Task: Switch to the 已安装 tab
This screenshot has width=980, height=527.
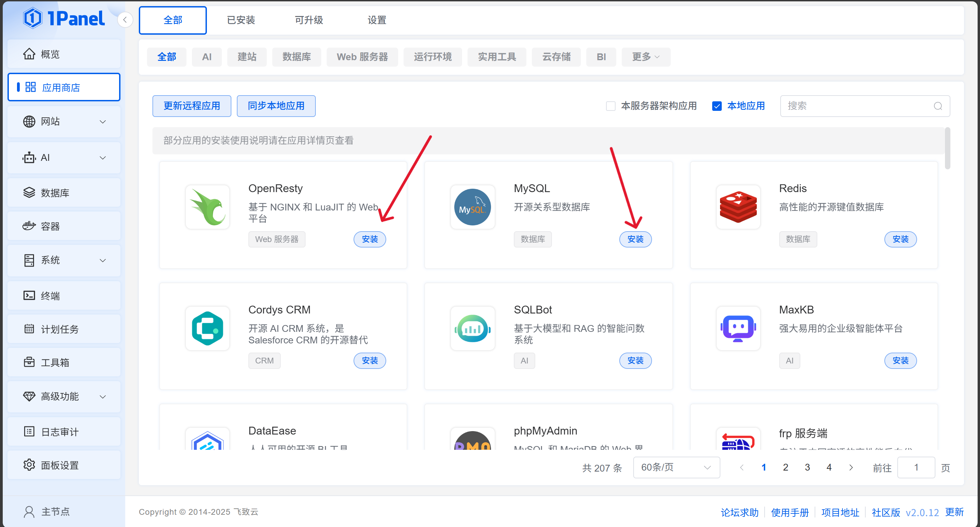Action: 241,20
